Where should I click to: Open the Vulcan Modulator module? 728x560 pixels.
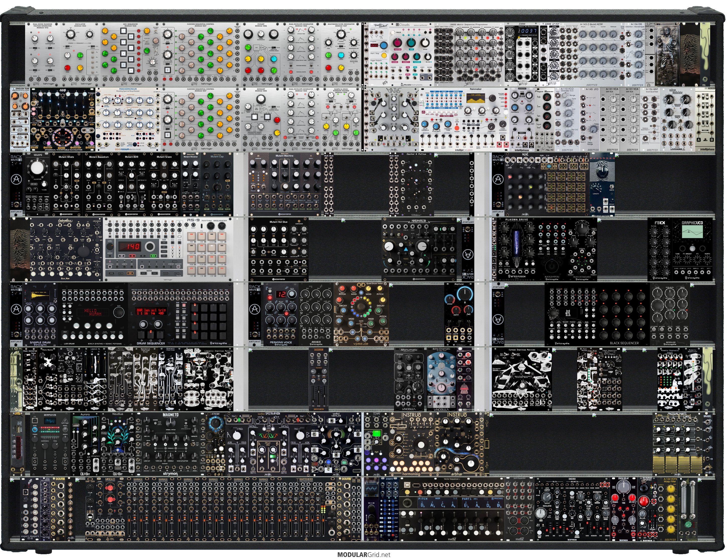click(x=678, y=119)
